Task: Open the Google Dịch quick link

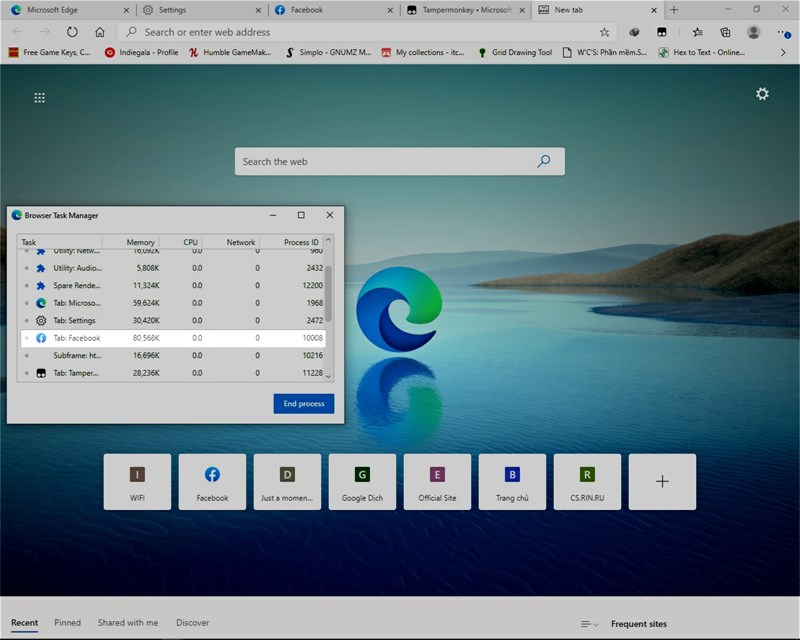Action: tap(362, 482)
